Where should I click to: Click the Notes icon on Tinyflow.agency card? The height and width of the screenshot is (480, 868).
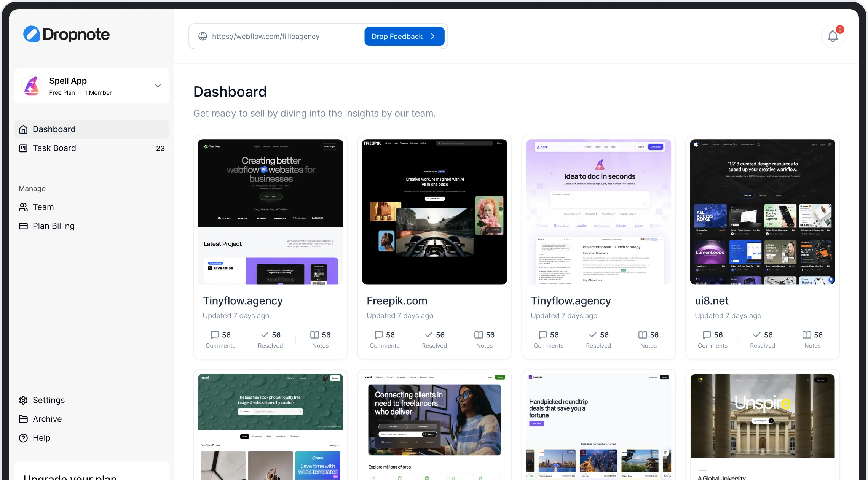tap(314, 335)
